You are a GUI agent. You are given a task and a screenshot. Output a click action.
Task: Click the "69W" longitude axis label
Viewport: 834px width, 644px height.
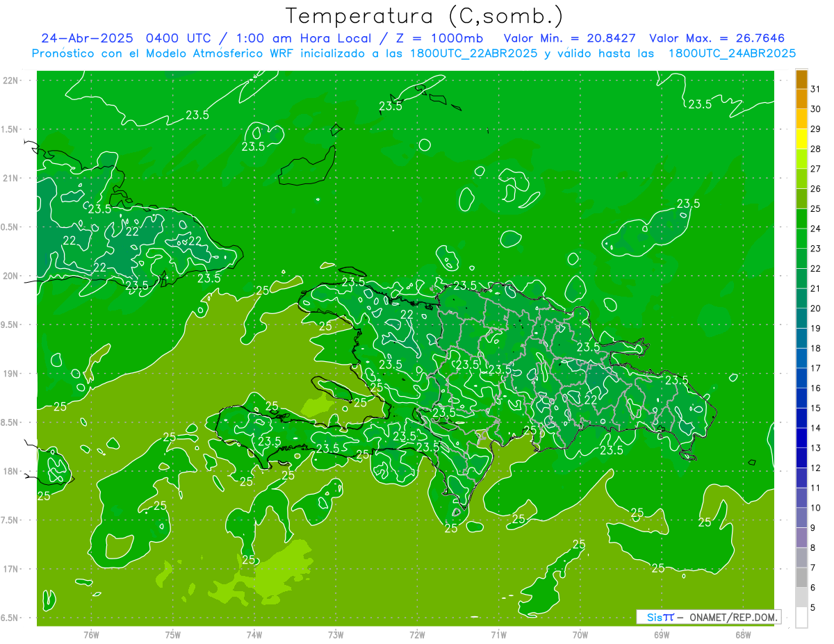click(x=662, y=635)
